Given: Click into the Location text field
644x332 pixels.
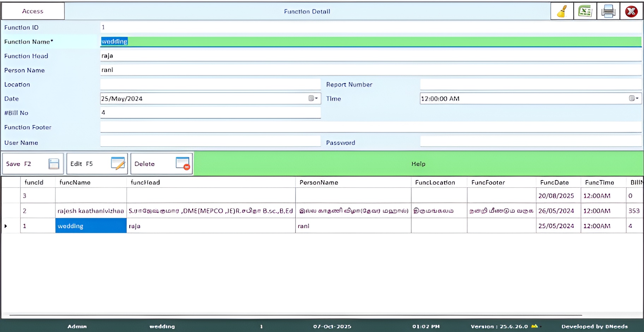Looking at the screenshot, I should 210,84.
